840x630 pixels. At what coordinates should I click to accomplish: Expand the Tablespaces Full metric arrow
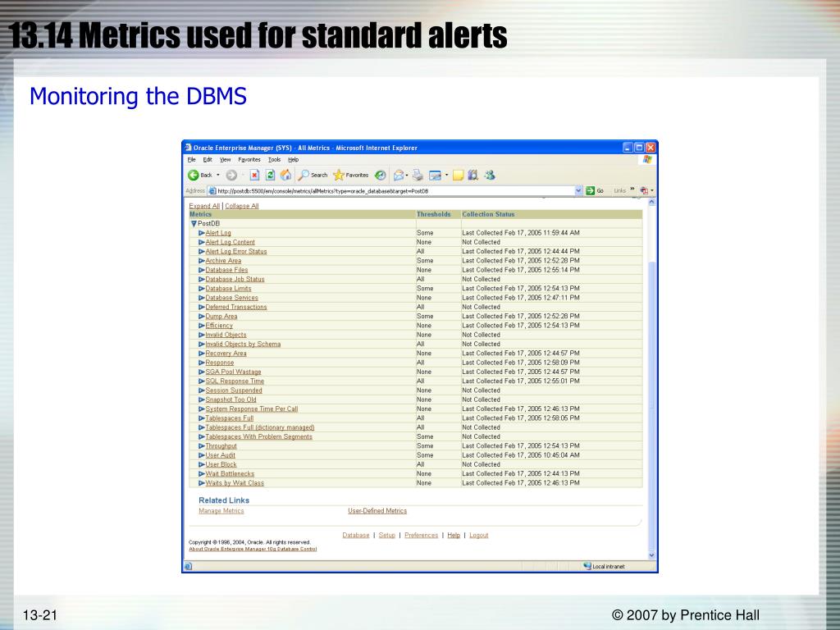coord(202,418)
